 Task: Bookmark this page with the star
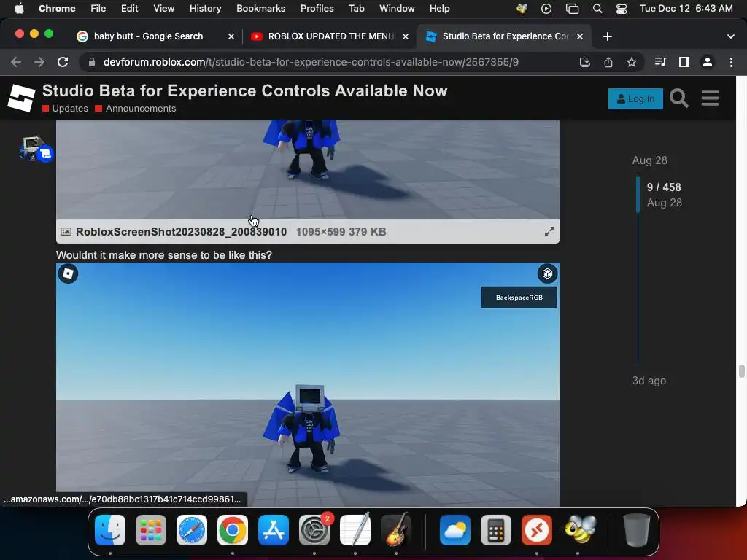pos(632,62)
